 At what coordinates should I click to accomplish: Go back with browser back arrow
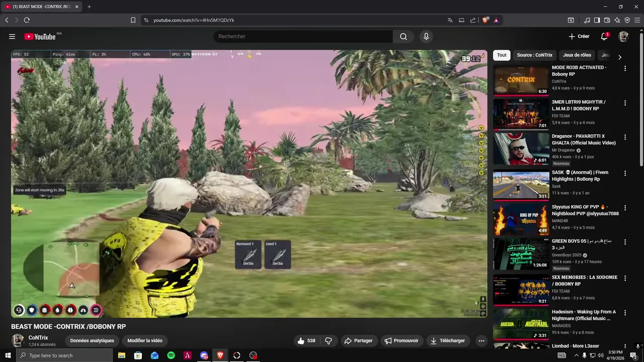7,20
